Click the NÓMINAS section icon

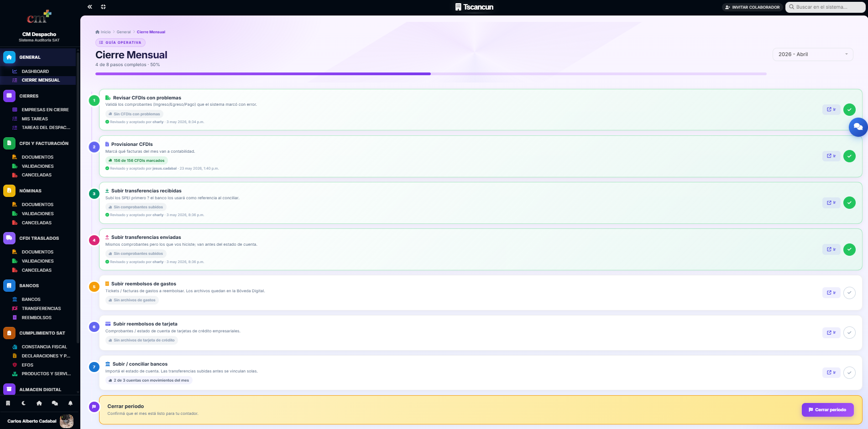(9, 191)
